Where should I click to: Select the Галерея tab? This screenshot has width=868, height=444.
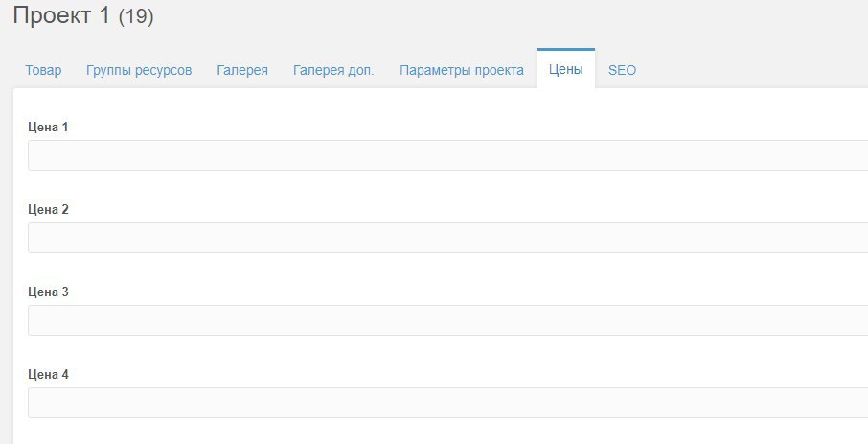pos(242,70)
